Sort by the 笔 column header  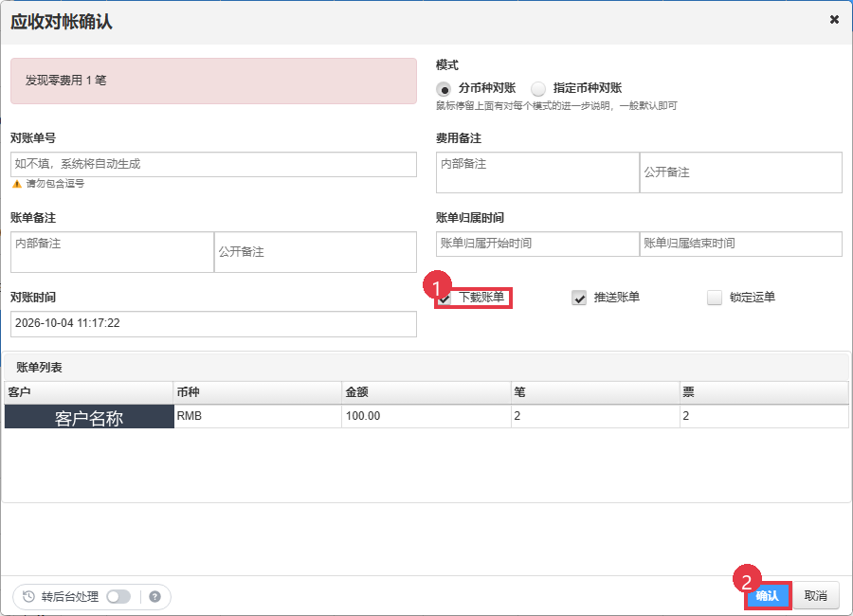(x=595, y=392)
